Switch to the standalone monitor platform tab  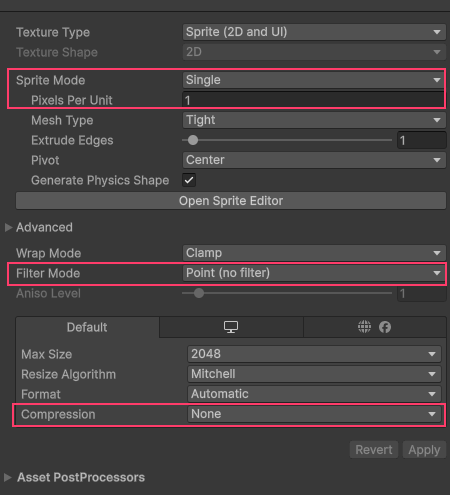[x=231, y=327]
